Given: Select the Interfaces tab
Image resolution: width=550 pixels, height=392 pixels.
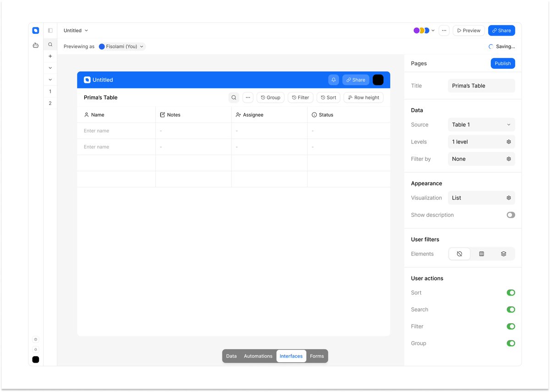Looking at the screenshot, I should (291, 356).
